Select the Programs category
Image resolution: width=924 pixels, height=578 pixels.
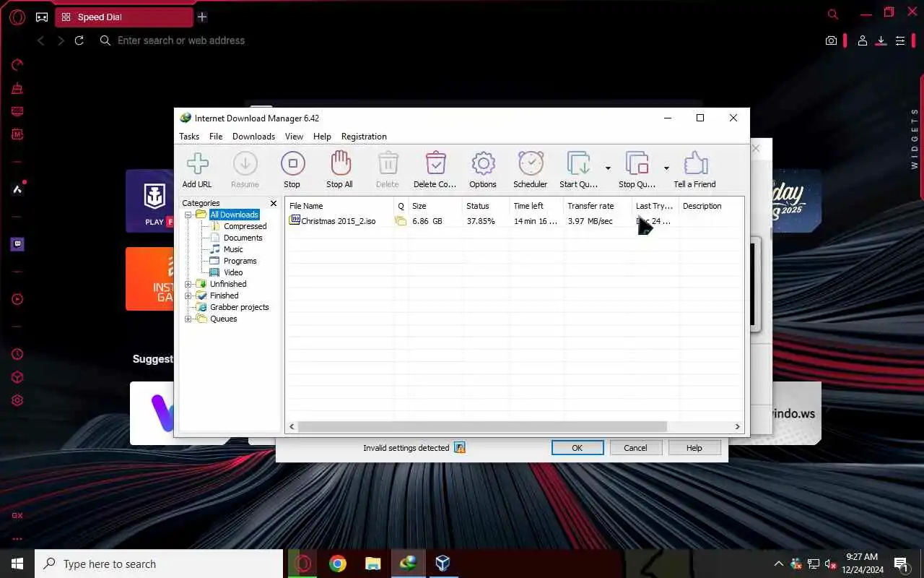point(240,261)
